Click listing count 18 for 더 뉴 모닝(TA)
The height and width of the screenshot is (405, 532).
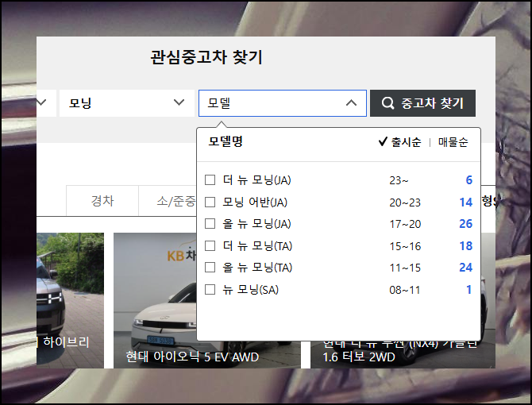coord(466,245)
